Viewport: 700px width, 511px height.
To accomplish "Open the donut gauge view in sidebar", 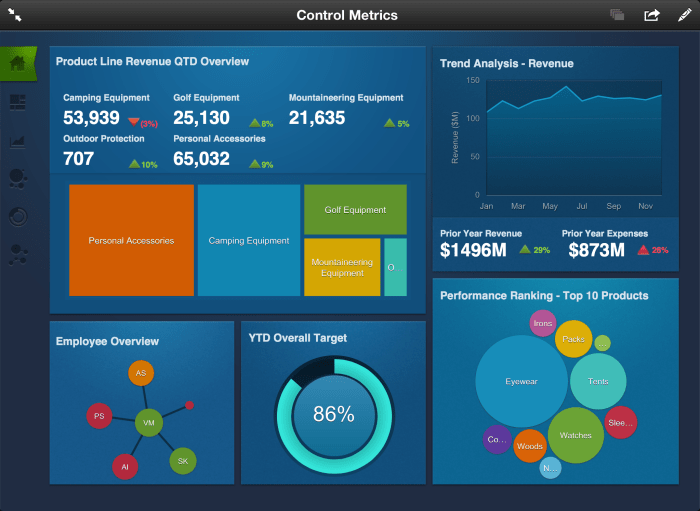I will point(17,216).
